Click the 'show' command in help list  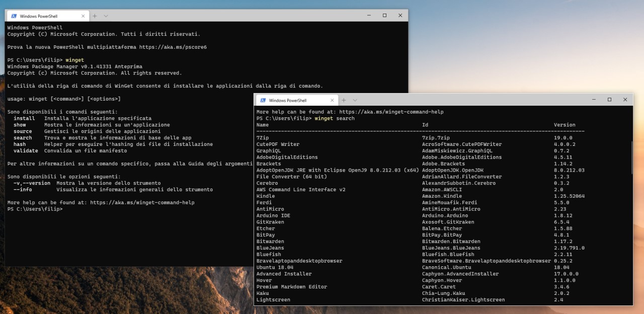[x=20, y=125]
